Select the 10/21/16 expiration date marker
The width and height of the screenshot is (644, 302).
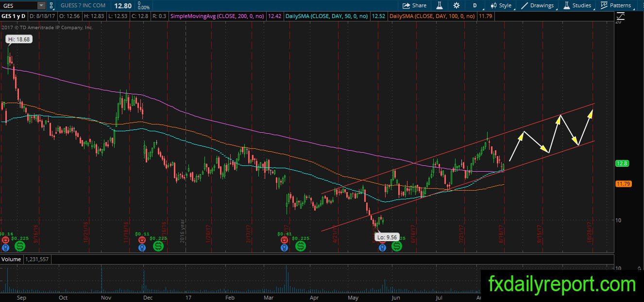tap(86, 232)
